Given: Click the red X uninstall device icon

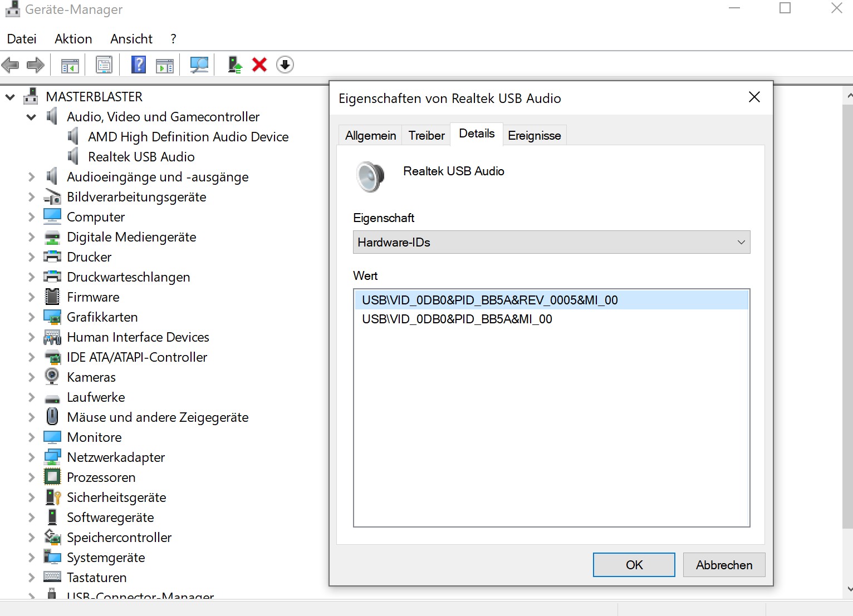Looking at the screenshot, I should click(x=259, y=65).
